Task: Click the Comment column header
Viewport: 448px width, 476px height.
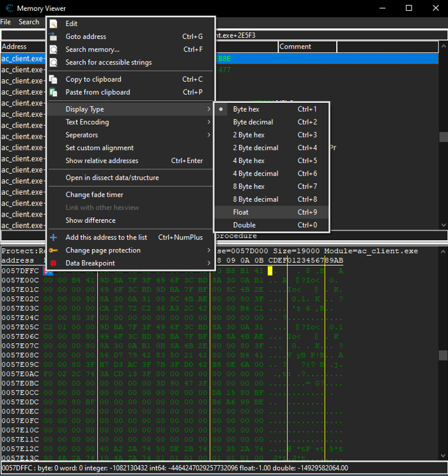Action: pyautogui.click(x=295, y=47)
